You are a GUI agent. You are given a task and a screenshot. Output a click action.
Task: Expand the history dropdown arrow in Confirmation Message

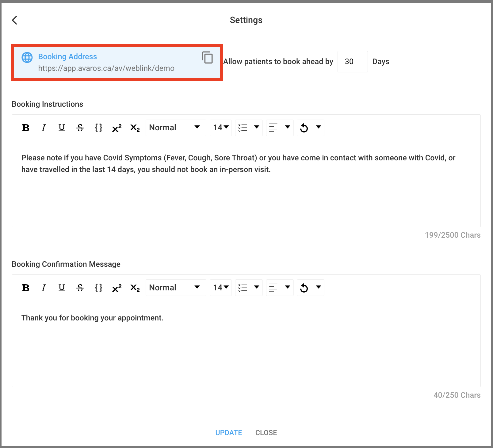pos(319,287)
